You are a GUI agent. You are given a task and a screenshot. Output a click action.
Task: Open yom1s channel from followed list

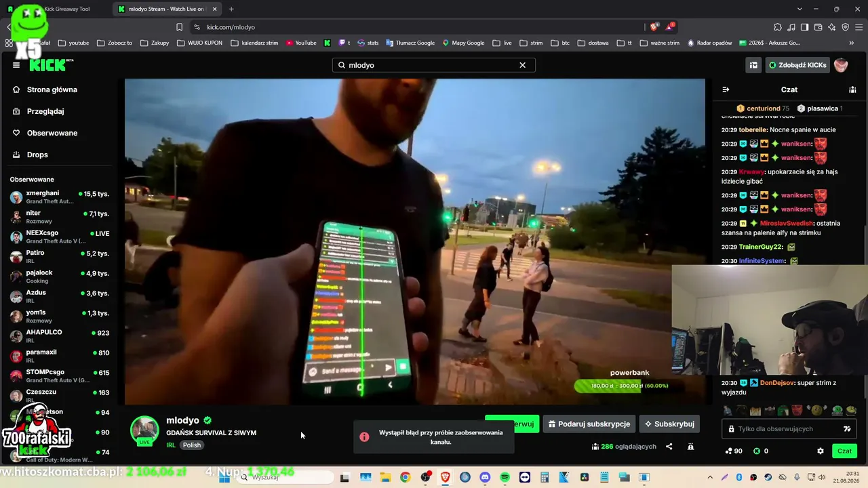pyautogui.click(x=60, y=316)
